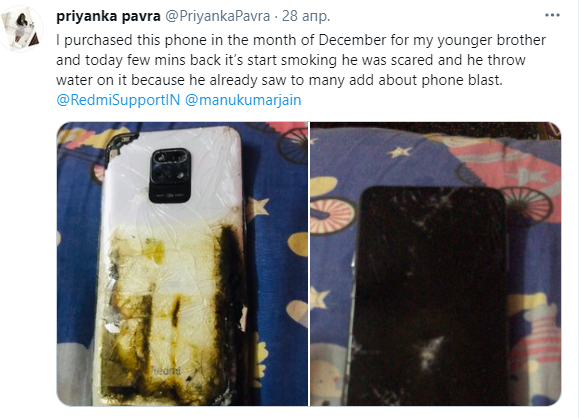Image resolution: width=579 pixels, height=418 pixels.
Task: Visit the @manukumarjain mention
Action: [x=243, y=100]
